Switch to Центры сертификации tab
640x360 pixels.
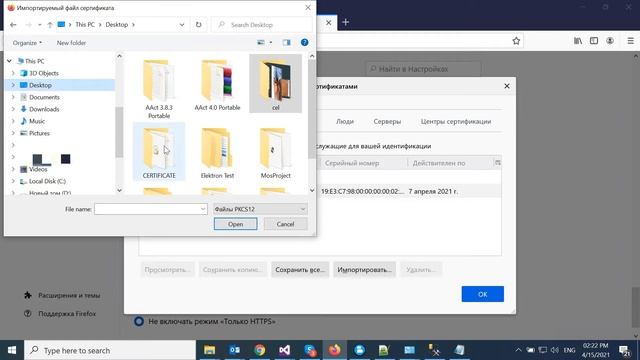coord(456,122)
